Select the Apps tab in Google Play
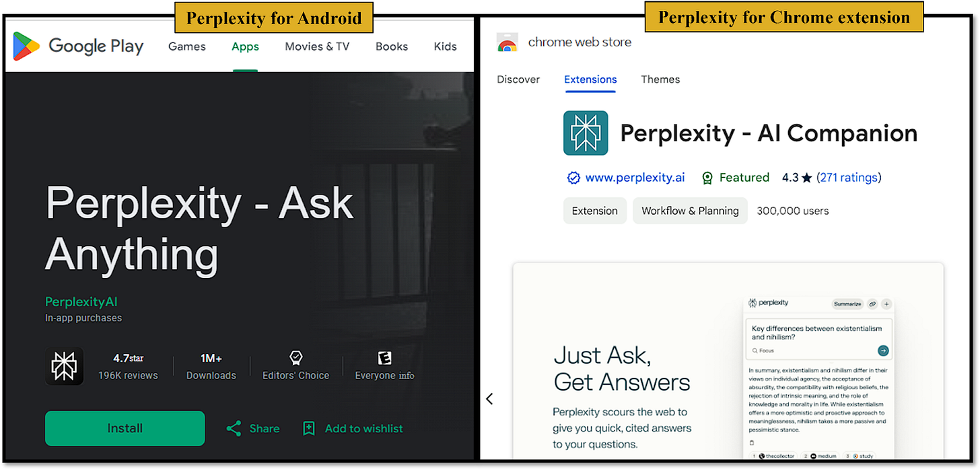 click(x=245, y=46)
